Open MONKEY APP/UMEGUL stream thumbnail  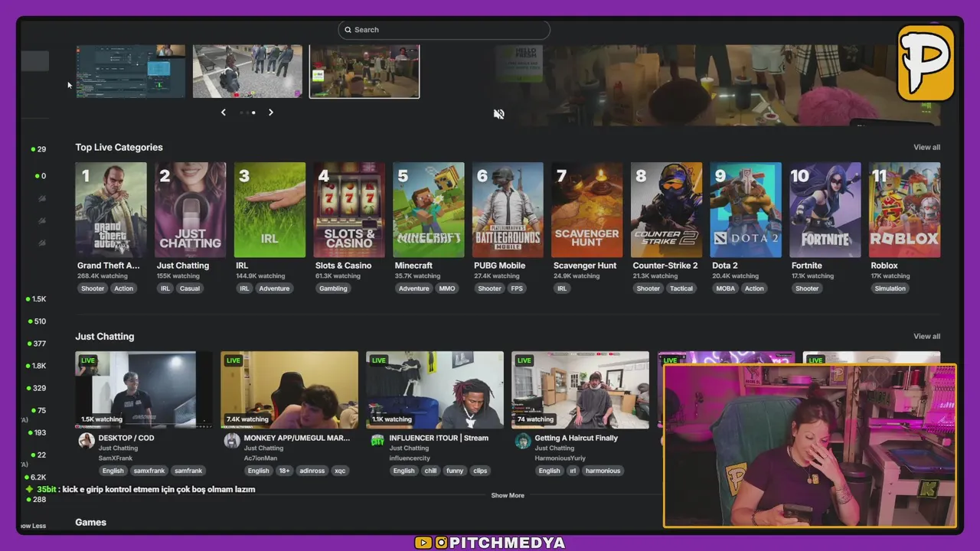(289, 390)
